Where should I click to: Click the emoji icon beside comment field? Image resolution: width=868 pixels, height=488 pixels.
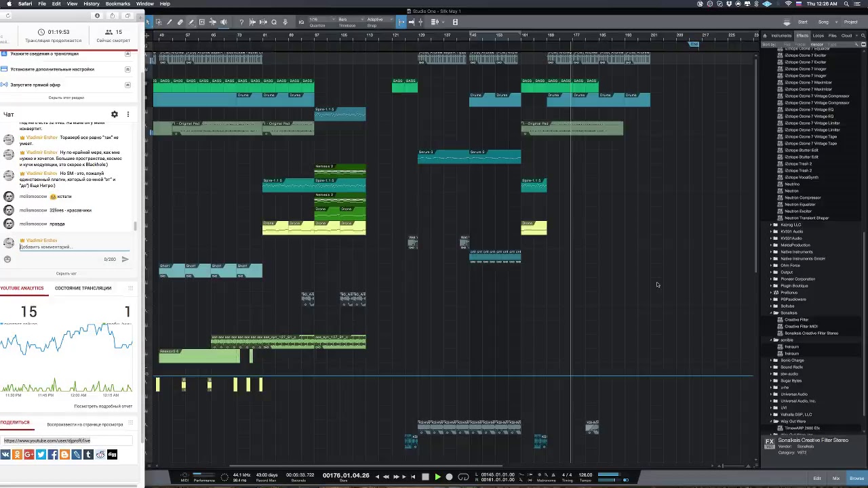pos(7,259)
